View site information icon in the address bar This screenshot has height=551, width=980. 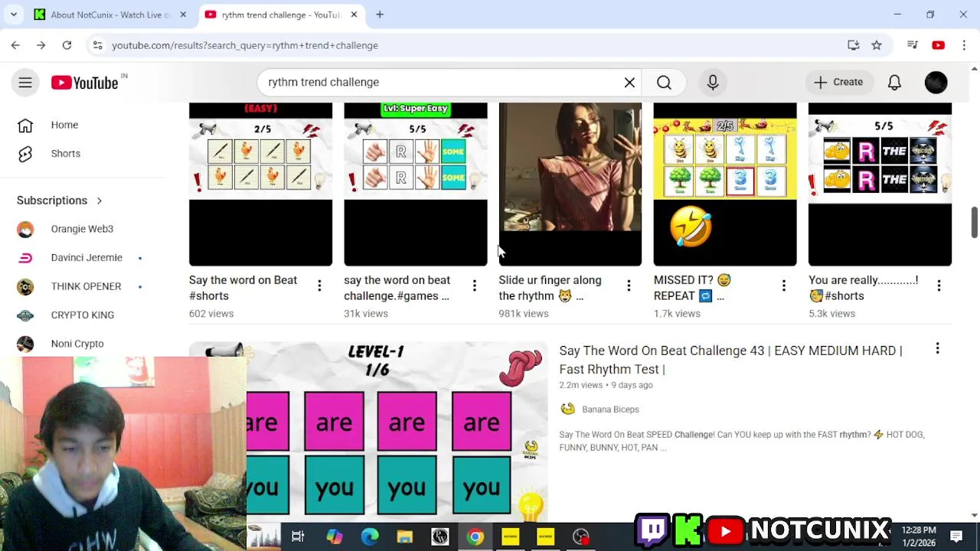(97, 45)
